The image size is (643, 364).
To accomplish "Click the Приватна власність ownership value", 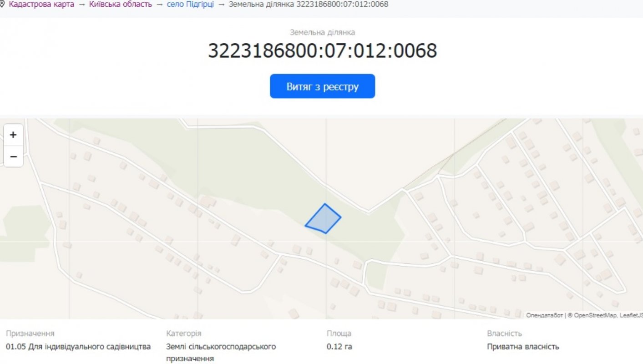I will (x=523, y=347).
